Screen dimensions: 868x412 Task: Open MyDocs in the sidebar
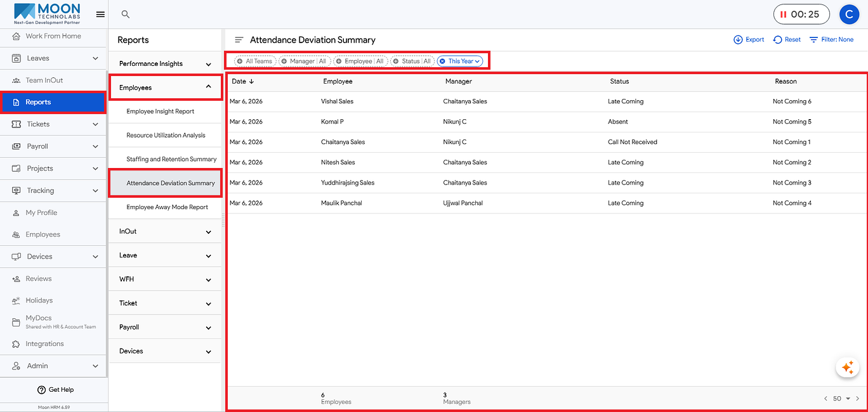point(53,322)
